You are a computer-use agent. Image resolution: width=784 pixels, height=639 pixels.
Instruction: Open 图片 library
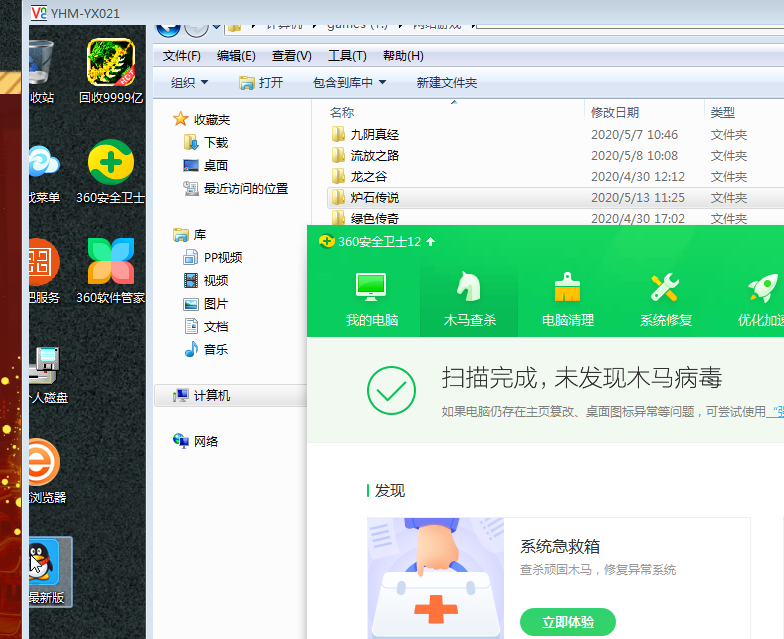click(206, 304)
